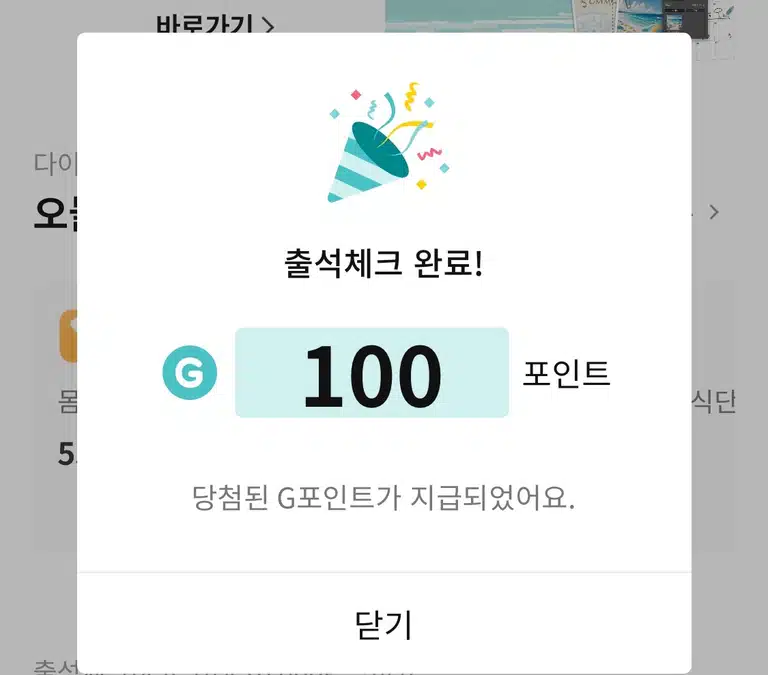Close the attendance popup with 닫기
Viewport: 768px width, 675px height.
click(x=384, y=625)
